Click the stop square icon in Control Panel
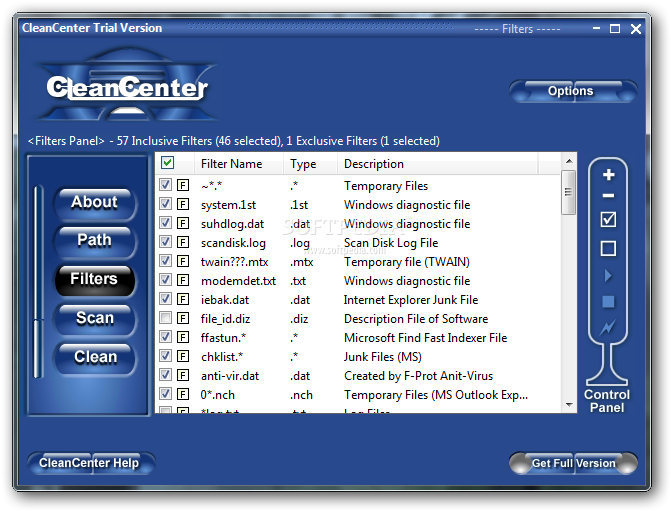The height and width of the screenshot is (512, 672). point(609,302)
